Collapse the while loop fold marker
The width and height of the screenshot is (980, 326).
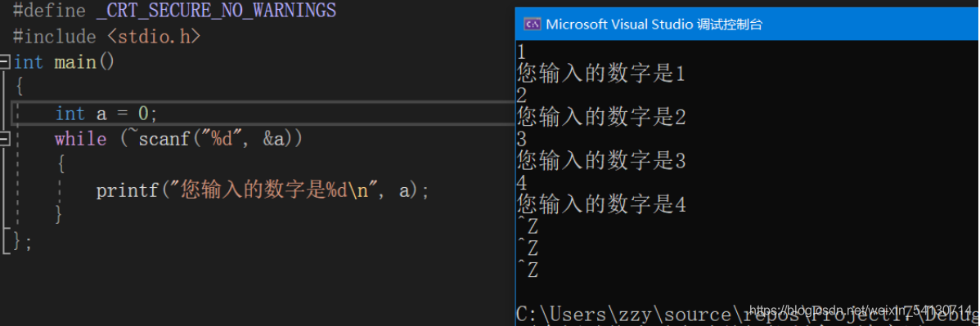click(x=5, y=138)
